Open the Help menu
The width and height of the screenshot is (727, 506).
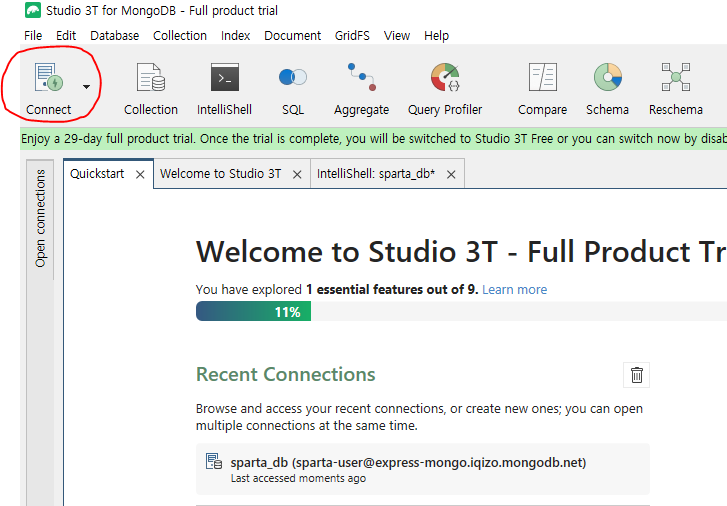pyautogui.click(x=436, y=36)
